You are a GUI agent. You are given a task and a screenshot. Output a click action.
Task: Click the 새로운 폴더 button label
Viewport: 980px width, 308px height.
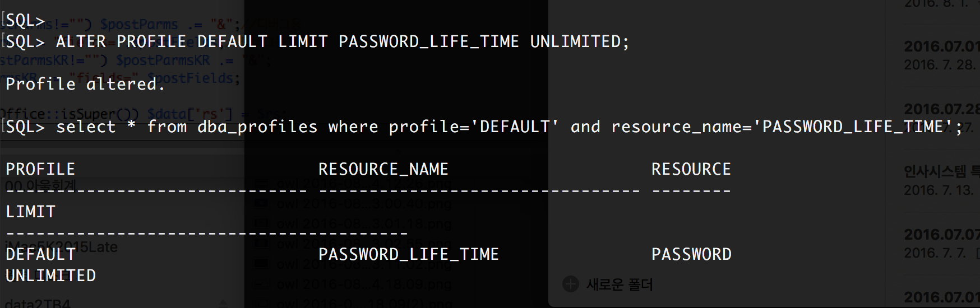click(620, 284)
